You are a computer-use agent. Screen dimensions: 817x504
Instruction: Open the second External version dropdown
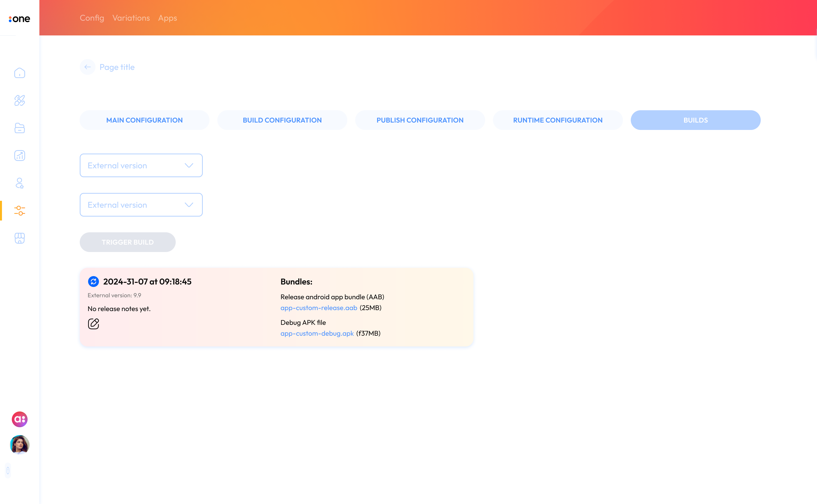[x=141, y=205]
